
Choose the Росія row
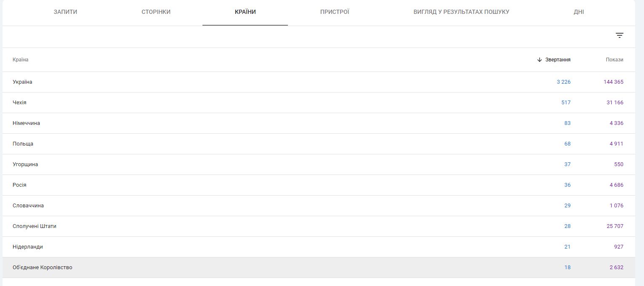click(19, 185)
